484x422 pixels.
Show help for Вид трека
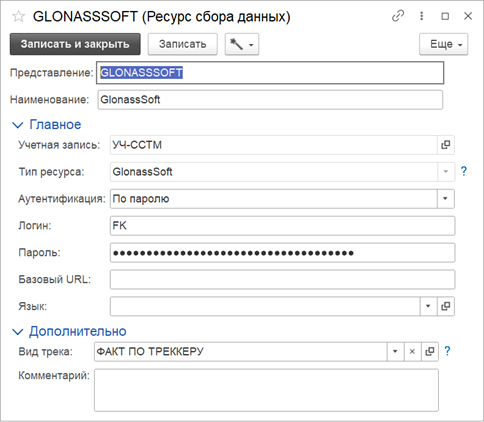coord(447,351)
